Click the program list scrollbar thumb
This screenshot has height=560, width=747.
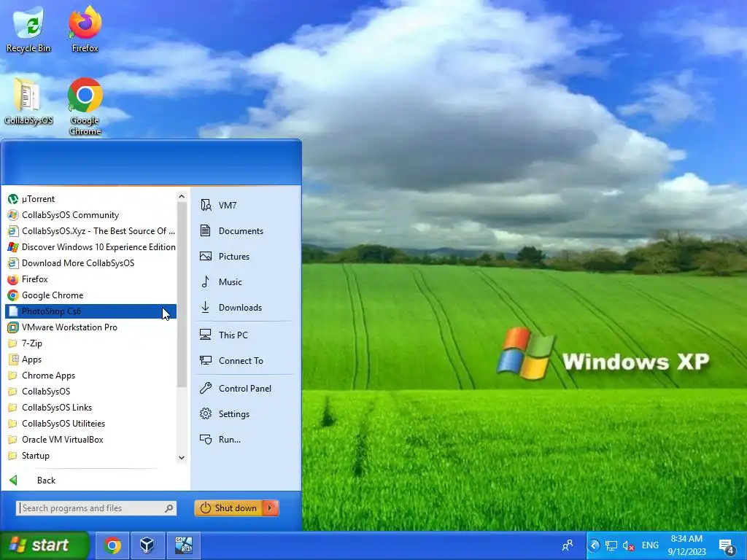pyautogui.click(x=182, y=295)
